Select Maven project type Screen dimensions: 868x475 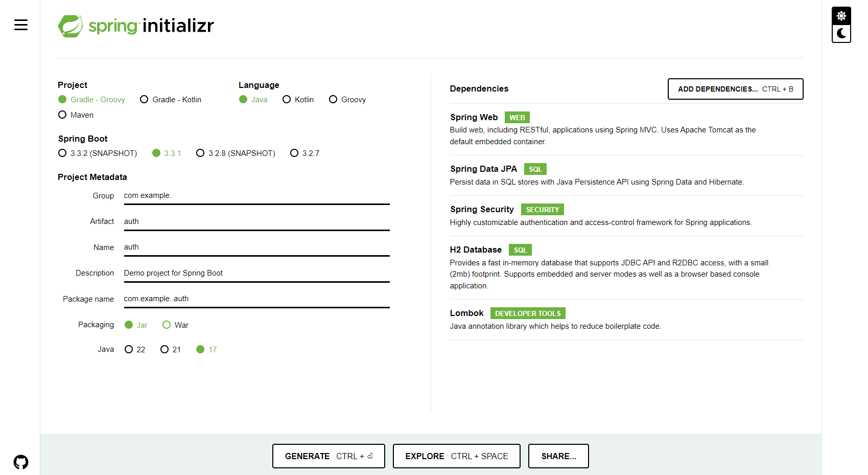pyautogui.click(x=76, y=115)
